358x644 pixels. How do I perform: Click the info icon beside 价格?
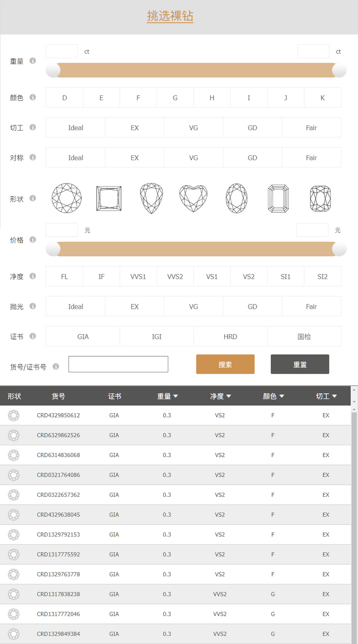[x=32, y=239]
